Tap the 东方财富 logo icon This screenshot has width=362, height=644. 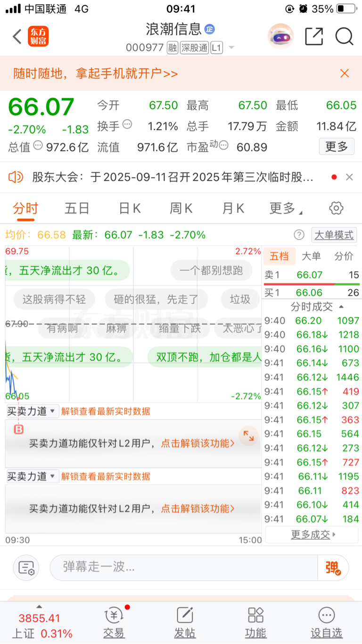coord(38,36)
